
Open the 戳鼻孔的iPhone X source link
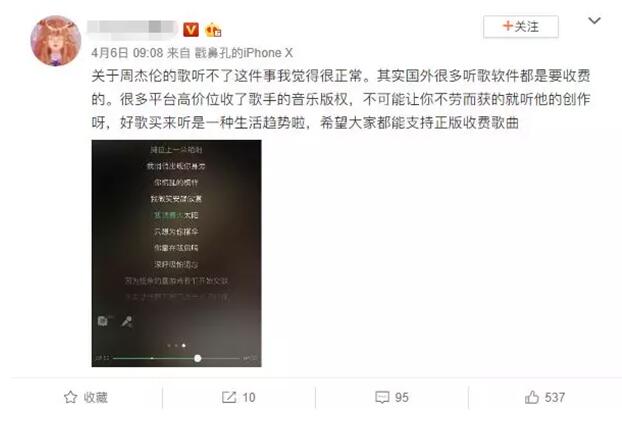coord(243,52)
